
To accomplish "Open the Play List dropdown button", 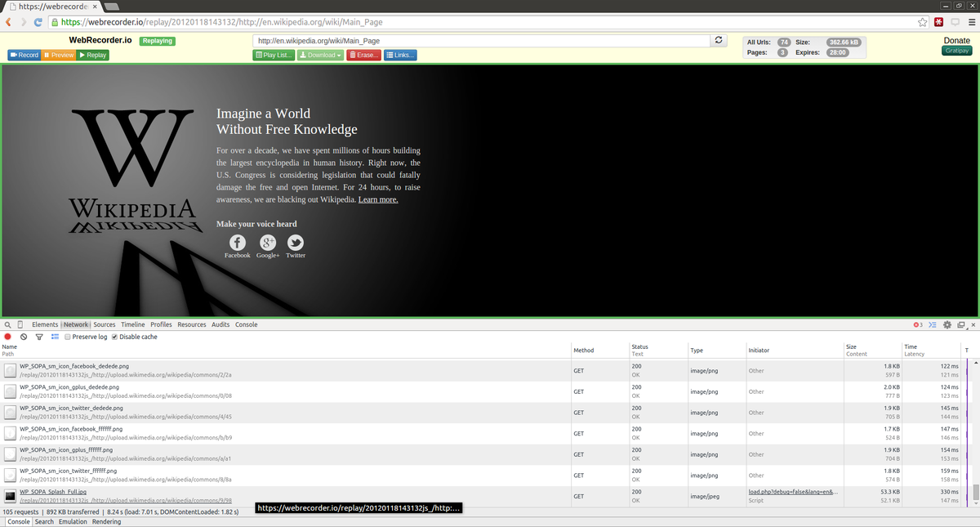I will (x=274, y=55).
